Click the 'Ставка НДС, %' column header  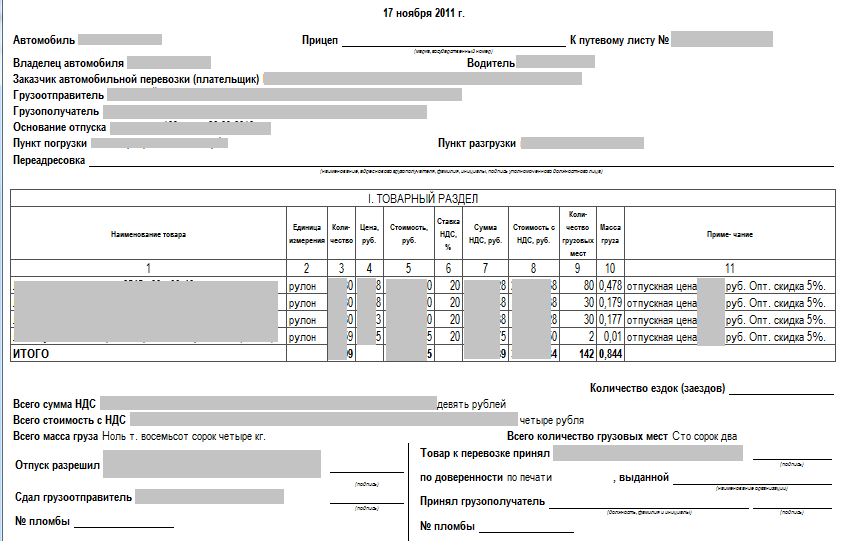[x=448, y=234]
